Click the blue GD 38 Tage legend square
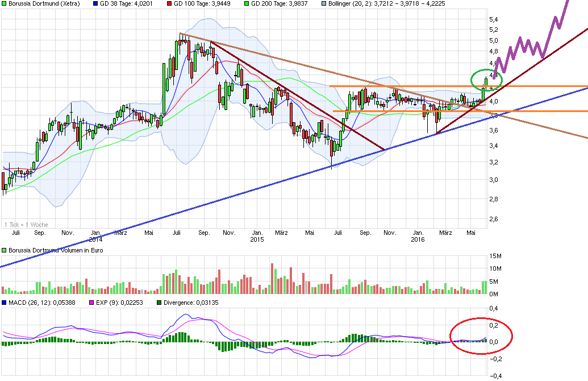 95,4
